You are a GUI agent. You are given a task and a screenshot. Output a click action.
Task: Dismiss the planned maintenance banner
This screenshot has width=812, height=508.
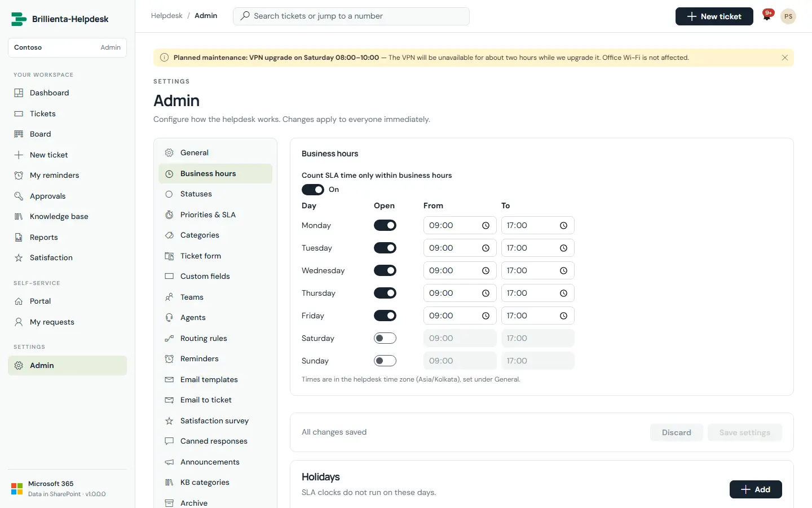click(x=784, y=58)
